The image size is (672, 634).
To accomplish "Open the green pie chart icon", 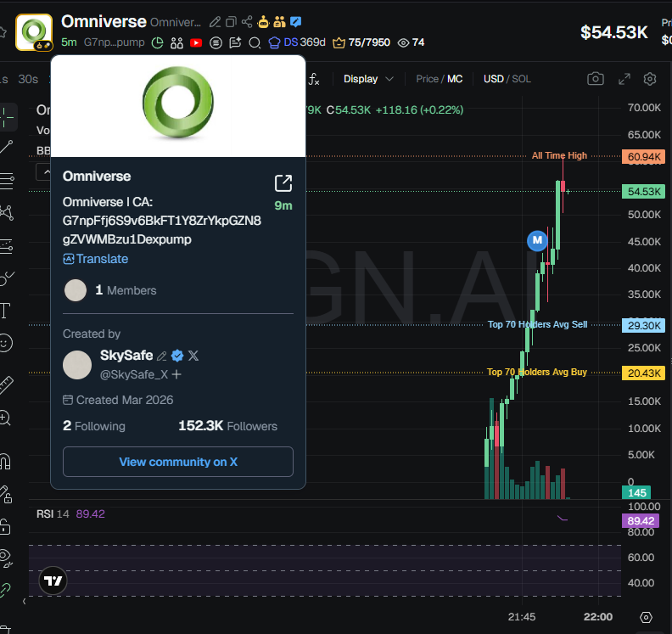I will 158,43.
